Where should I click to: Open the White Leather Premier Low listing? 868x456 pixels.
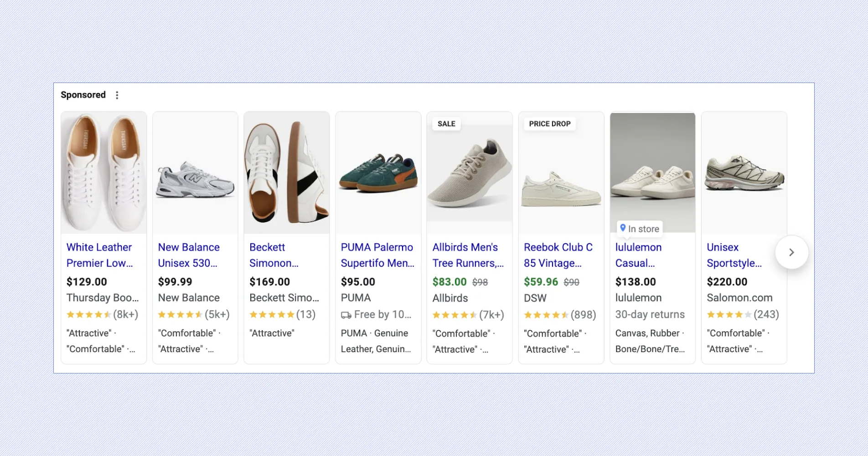[x=99, y=255]
